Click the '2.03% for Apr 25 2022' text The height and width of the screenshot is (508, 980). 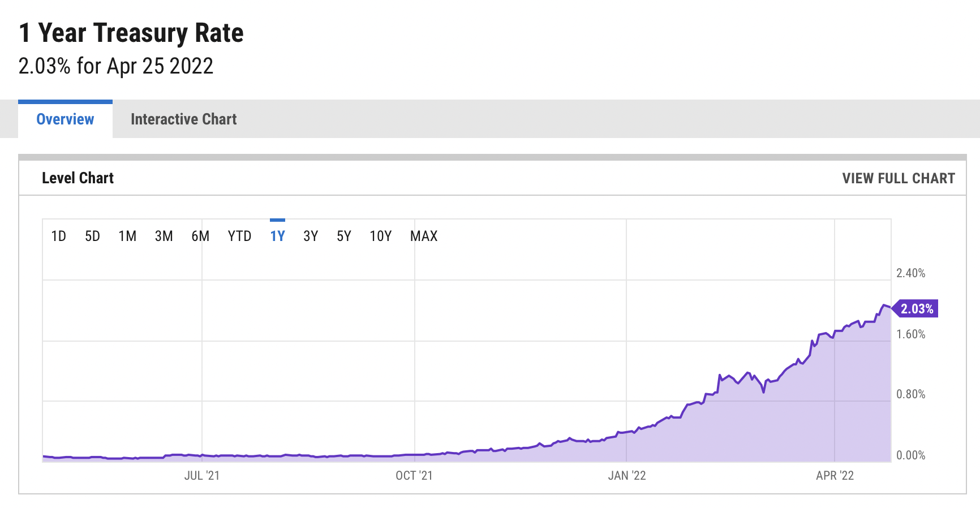(x=116, y=66)
